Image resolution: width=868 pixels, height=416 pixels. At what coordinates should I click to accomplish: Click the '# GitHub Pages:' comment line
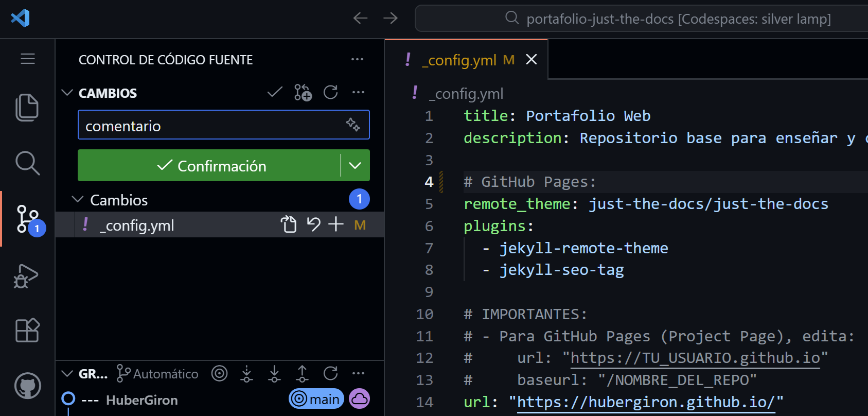tap(529, 182)
